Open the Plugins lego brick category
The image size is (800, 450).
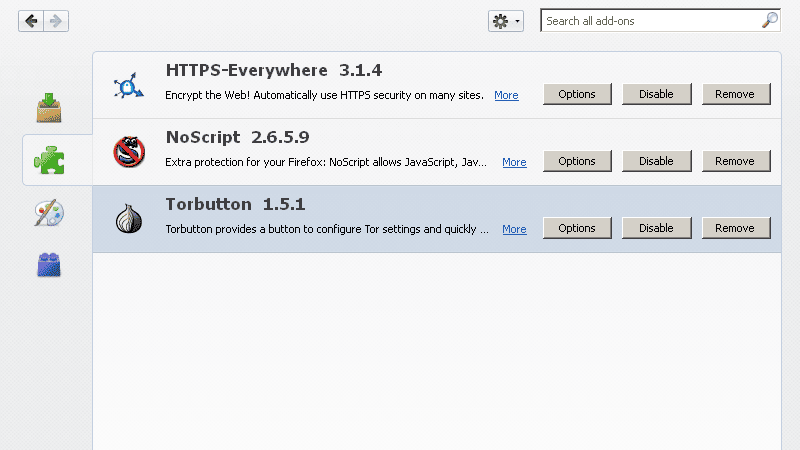(49, 264)
